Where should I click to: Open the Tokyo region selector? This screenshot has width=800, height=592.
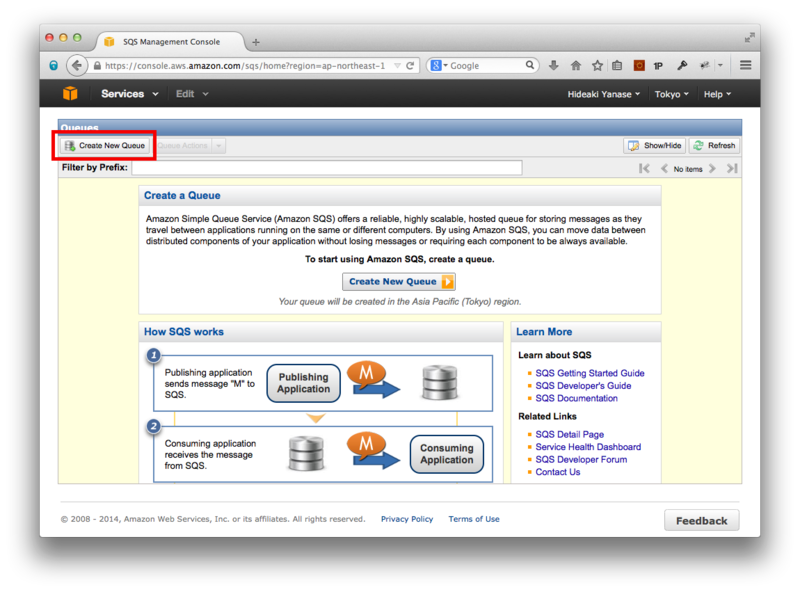pyautogui.click(x=671, y=94)
